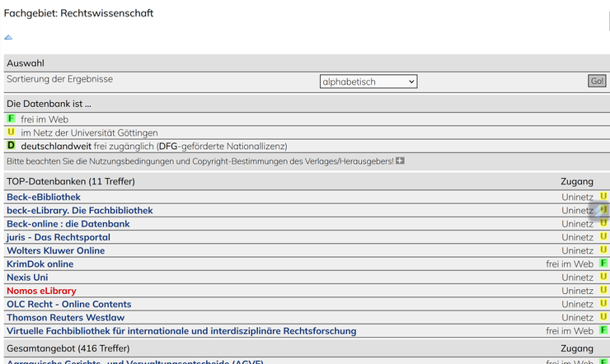Open the alphabetisch sorting dropdown

tap(368, 82)
